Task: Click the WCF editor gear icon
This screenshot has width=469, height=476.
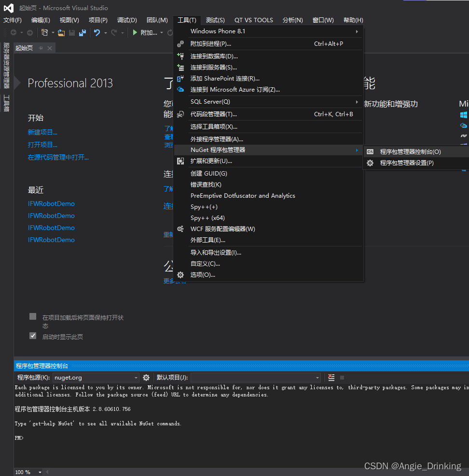Action: tap(180, 229)
